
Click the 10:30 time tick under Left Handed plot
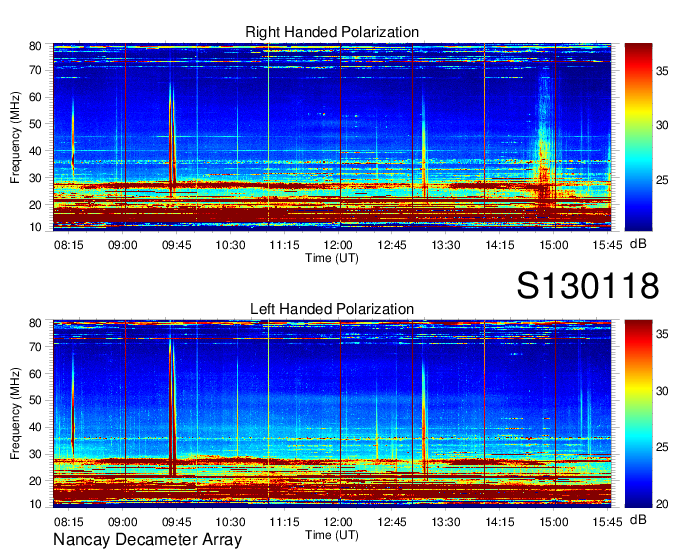(230, 522)
